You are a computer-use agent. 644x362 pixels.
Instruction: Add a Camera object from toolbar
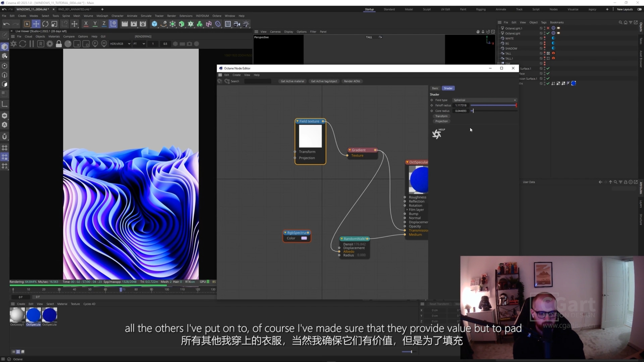(x=237, y=24)
